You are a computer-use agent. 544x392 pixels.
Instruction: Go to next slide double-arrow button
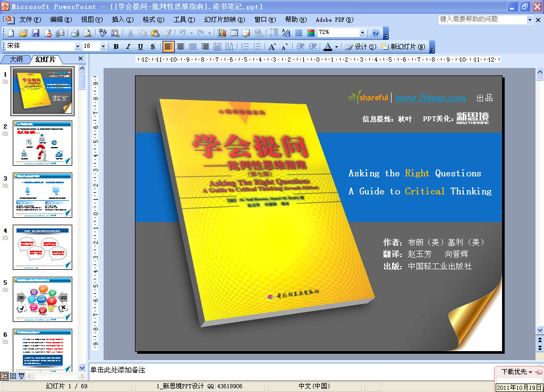[x=540, y=347]
